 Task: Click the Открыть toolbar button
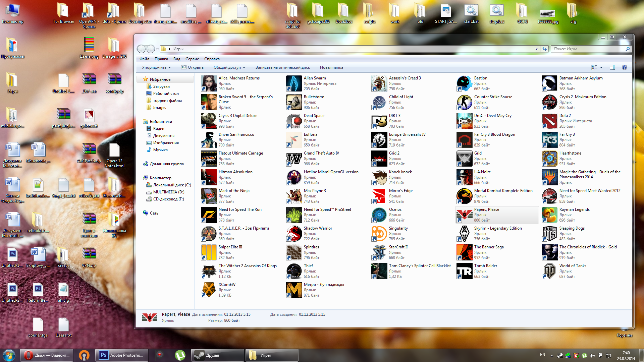coord(193,67)
